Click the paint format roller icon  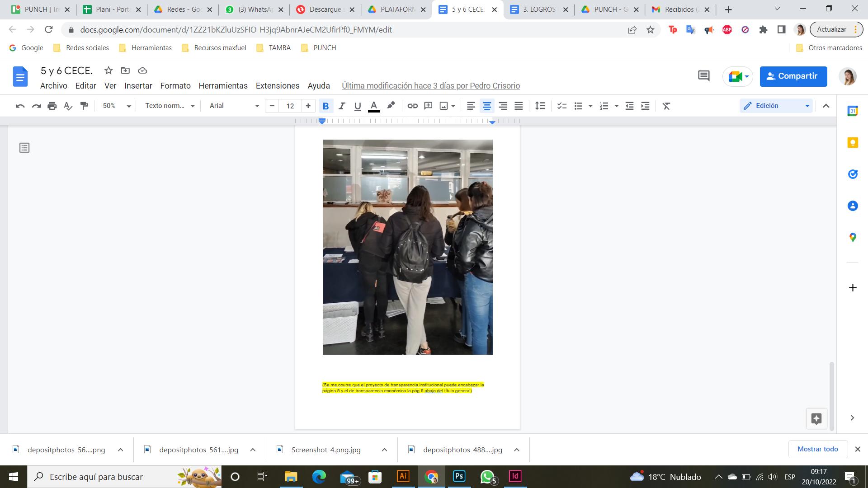(x=84, y=106)
